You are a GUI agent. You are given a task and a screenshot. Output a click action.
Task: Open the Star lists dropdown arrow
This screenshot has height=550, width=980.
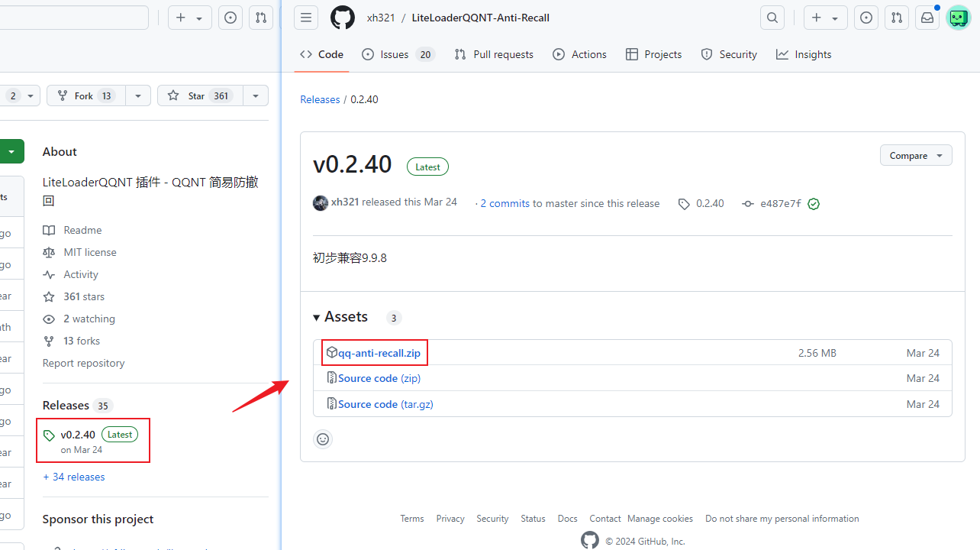[255, 95]
